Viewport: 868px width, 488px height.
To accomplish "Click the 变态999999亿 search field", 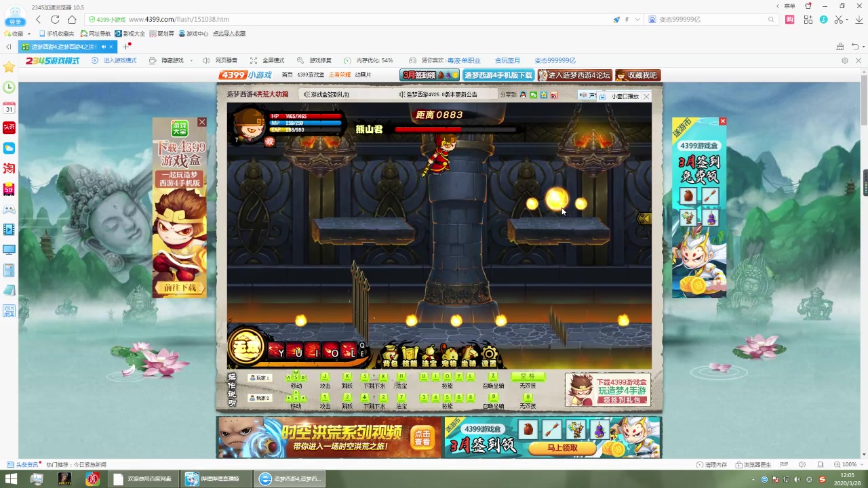I will click(712, 20).
